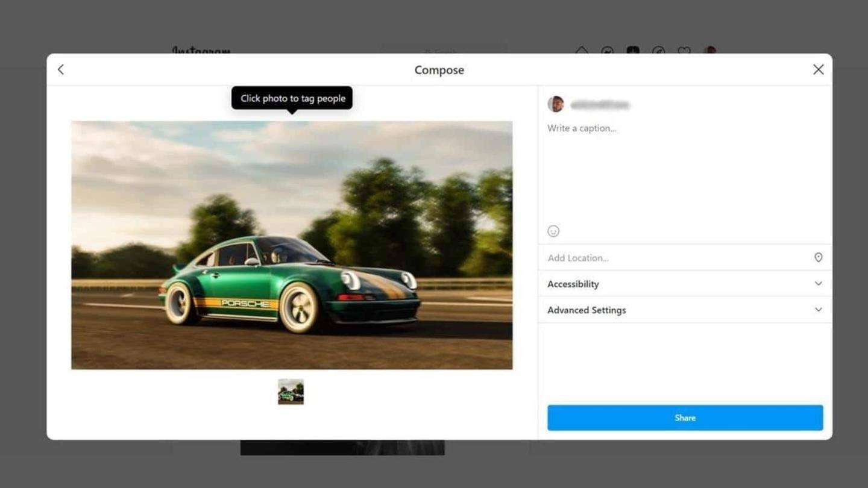Viewport: 868px width, 488px height.
Task: Open the Advanced Settings section label
Action: 587,310
